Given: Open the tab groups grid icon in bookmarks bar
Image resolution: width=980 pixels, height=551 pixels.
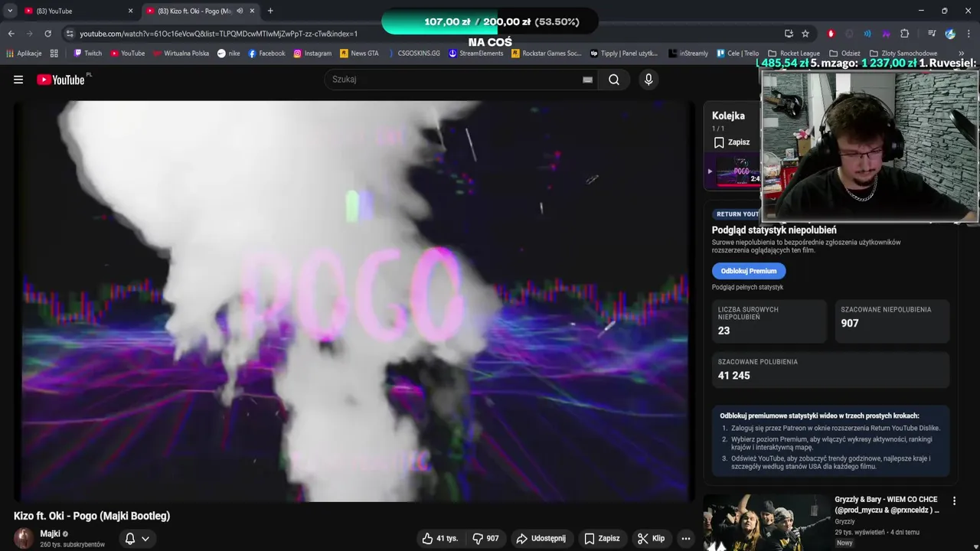Looking at the screenshot, I should pos(54,54).
